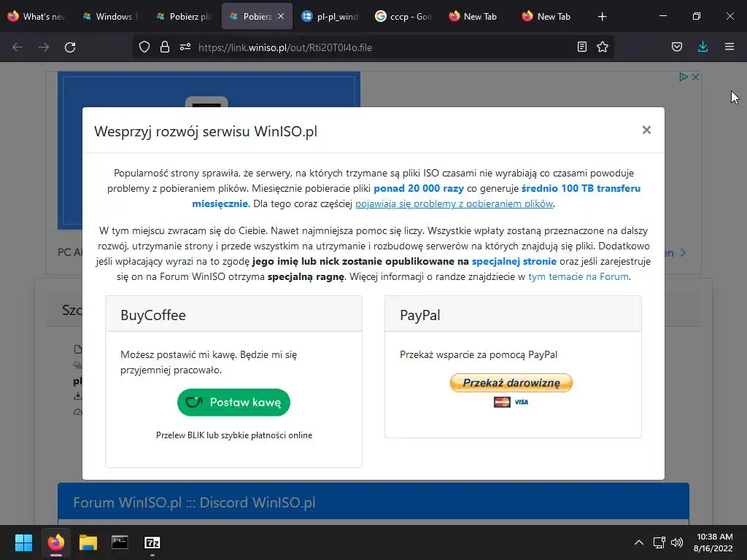Click the Przekaż darowiznę PayPal button
Viewport: 747px width, 560px height.
click(x=511, y=383)
